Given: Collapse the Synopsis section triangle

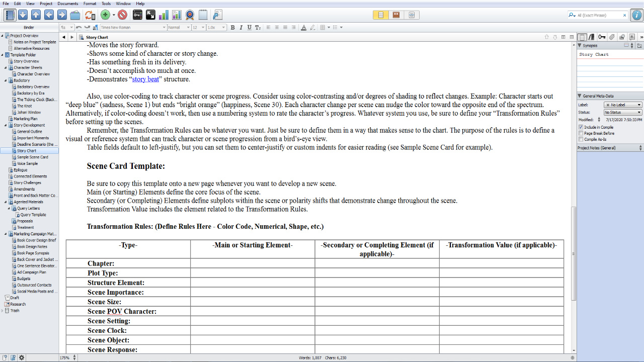Looking at the screenshot, I should [580, 45].
